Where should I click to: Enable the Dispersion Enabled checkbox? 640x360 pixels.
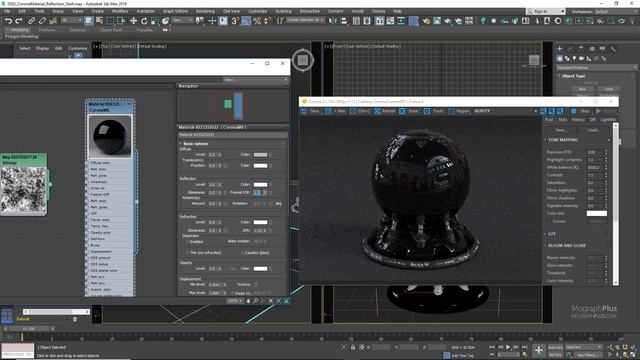187,242
